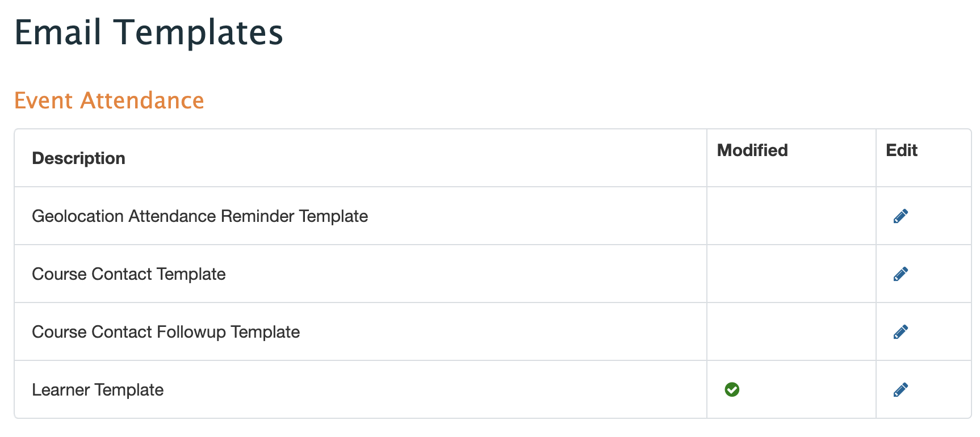The image size is (980, 437).
Task: Edit the Geolocation Attendance Reminder Template
Action: (901, 216)
